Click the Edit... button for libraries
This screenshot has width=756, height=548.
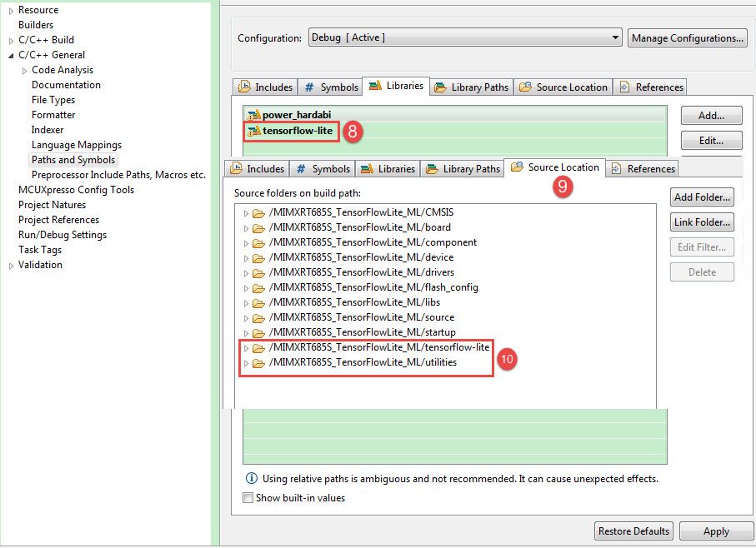[x=711, y=141]
